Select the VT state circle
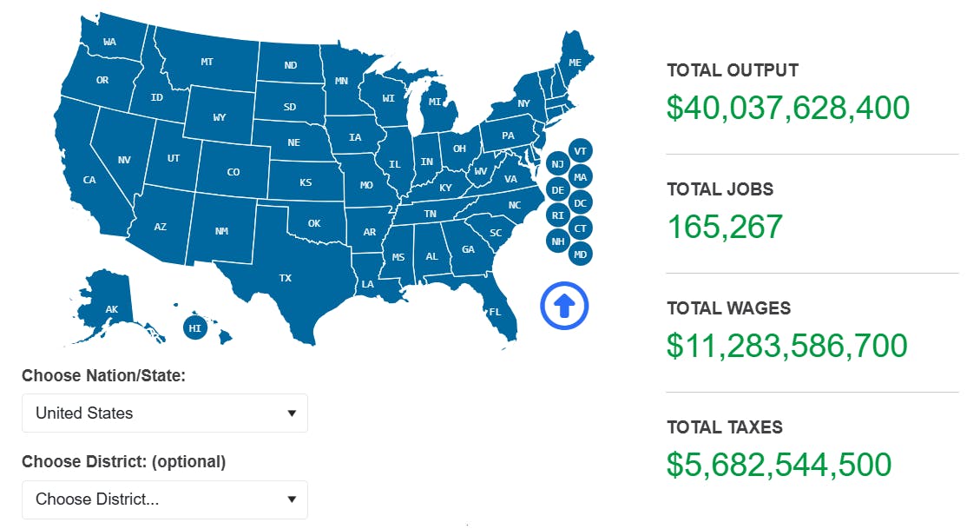The height and width of the screenshot is (529, 980). (x=581, y=150)
